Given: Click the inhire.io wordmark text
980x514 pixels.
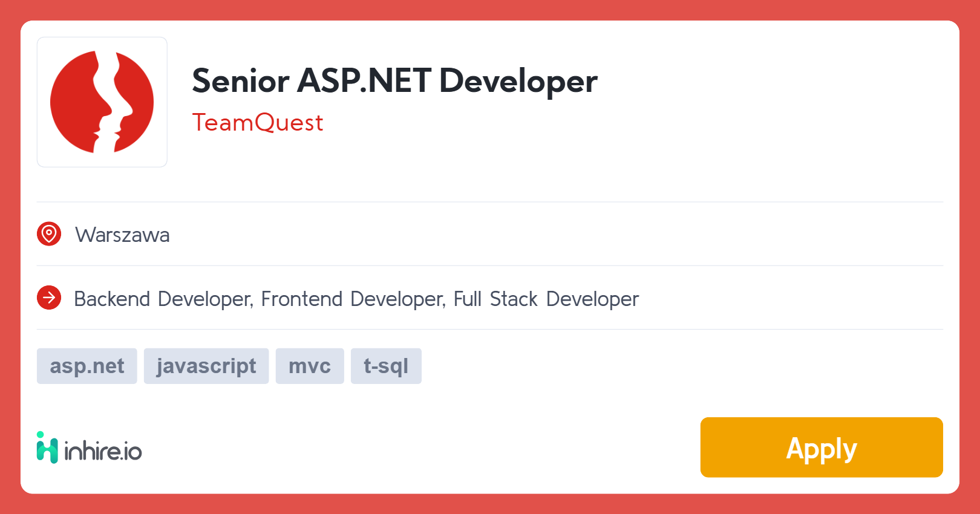Looking at the screenshot, I should (103, 451).
